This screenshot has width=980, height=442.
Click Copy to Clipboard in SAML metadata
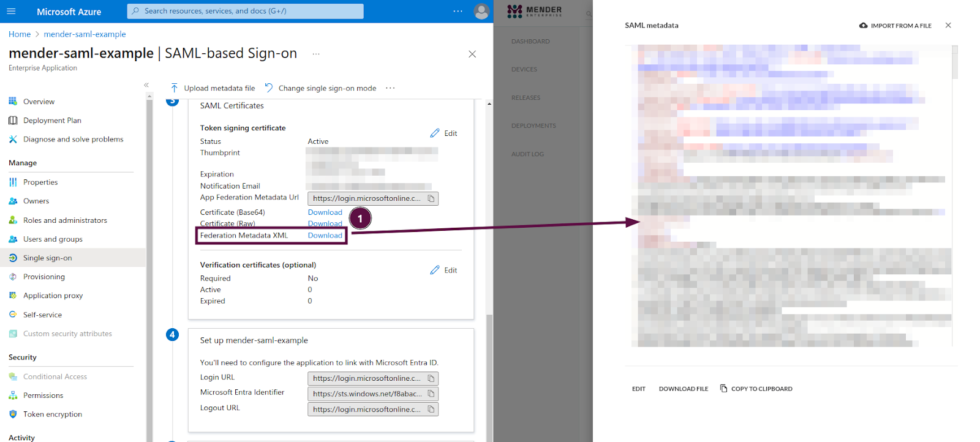pos(756,389)
